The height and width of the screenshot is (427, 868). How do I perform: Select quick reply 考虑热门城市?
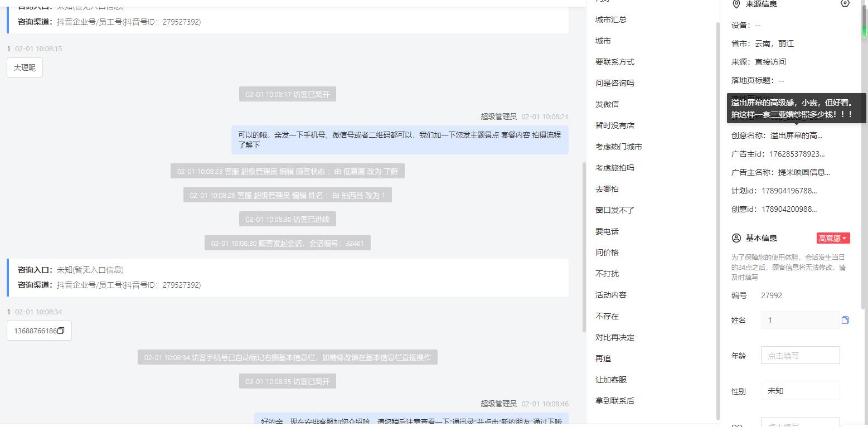[619, 147]
